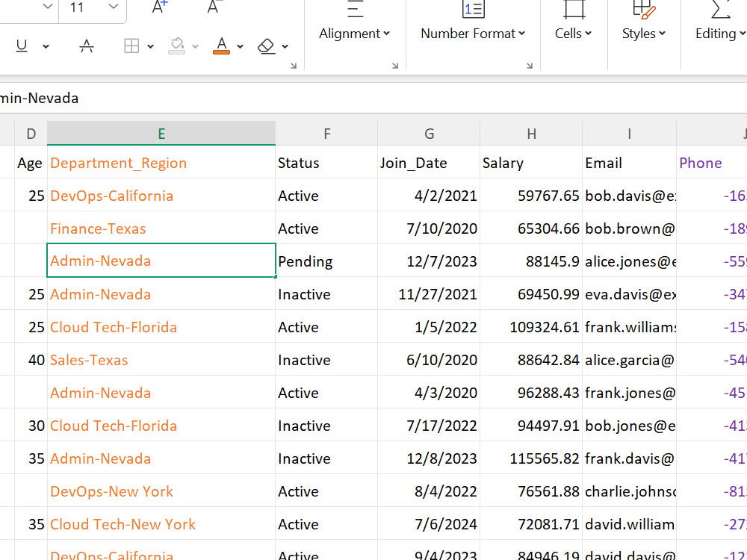Image resolution: width=747 pixels, height=560 pixels.
Task: Select the Pending status cell
Action: click(327, 261)
